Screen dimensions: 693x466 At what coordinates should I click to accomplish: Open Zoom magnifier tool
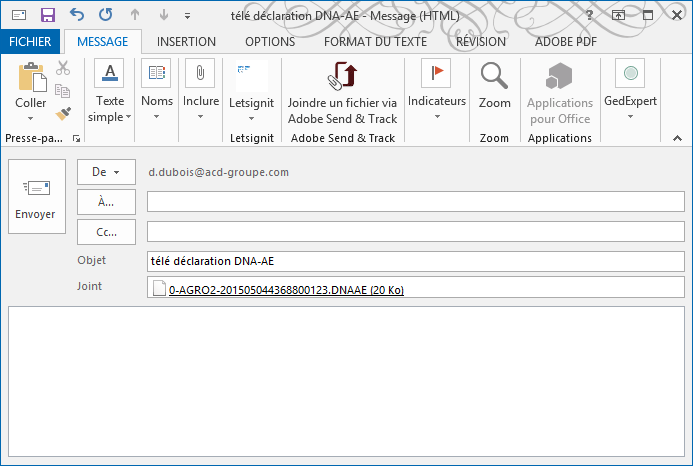(x=494, y=85)
